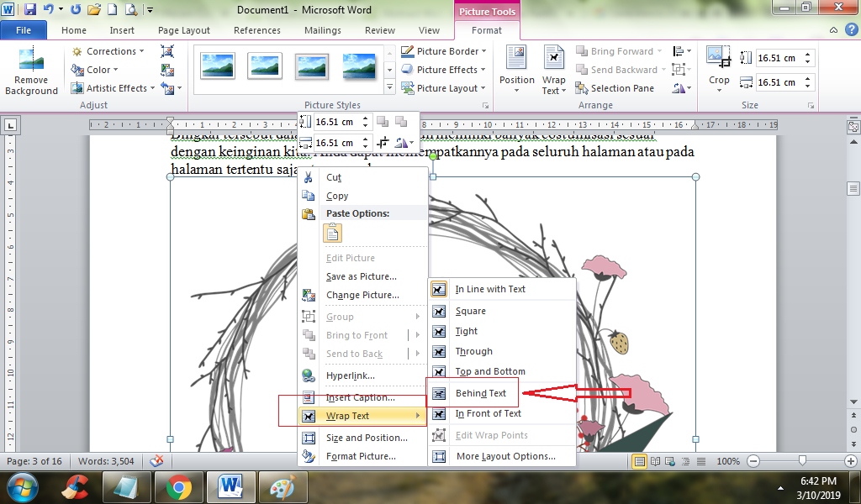Open the Wrap Text dropdown in the ribbon
861x504 pixels.
553,71
